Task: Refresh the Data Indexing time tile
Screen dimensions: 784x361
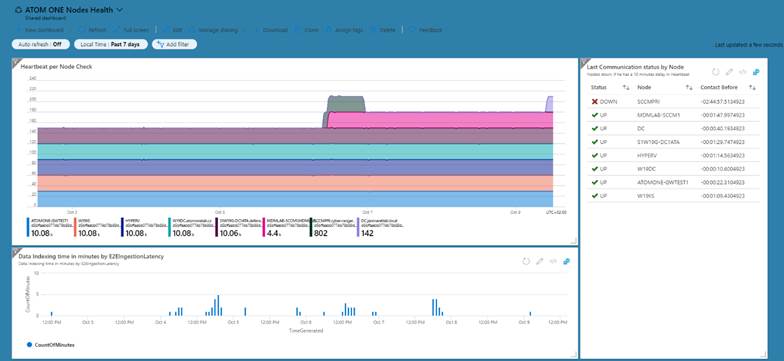Action: 526,261
